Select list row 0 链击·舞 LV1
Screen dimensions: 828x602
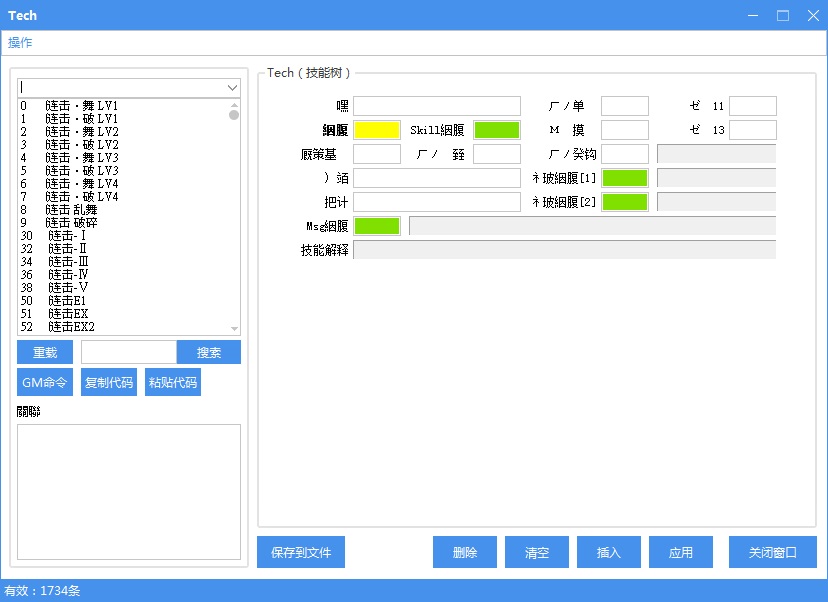[124, 106]
